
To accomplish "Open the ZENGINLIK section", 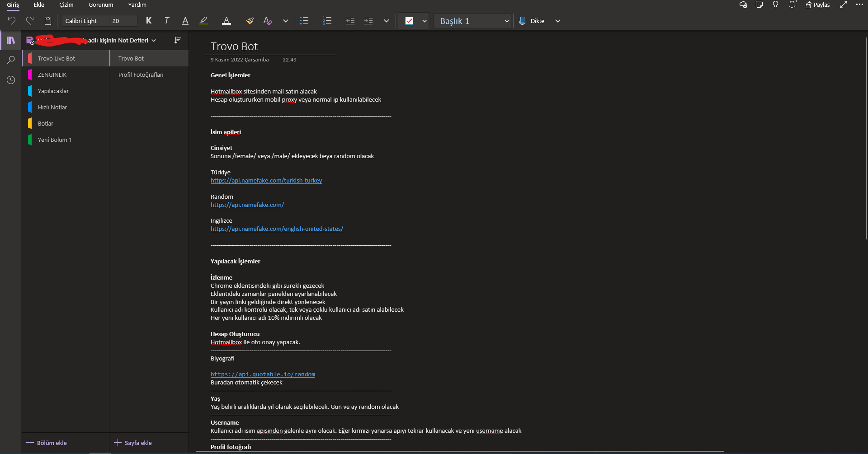I will (66, 75).
